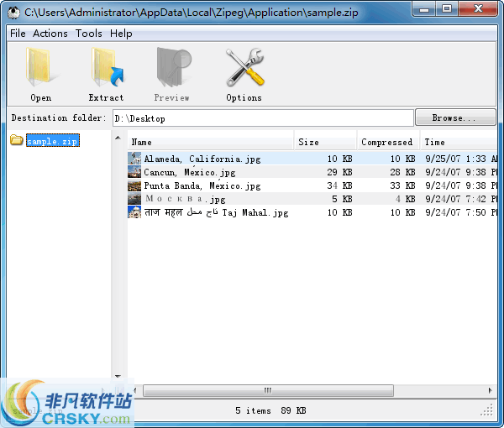Select the Cancun, Mexico.jpg thumbnail icon
Viewport: 504px width, 428px height.
coord(134,172)
